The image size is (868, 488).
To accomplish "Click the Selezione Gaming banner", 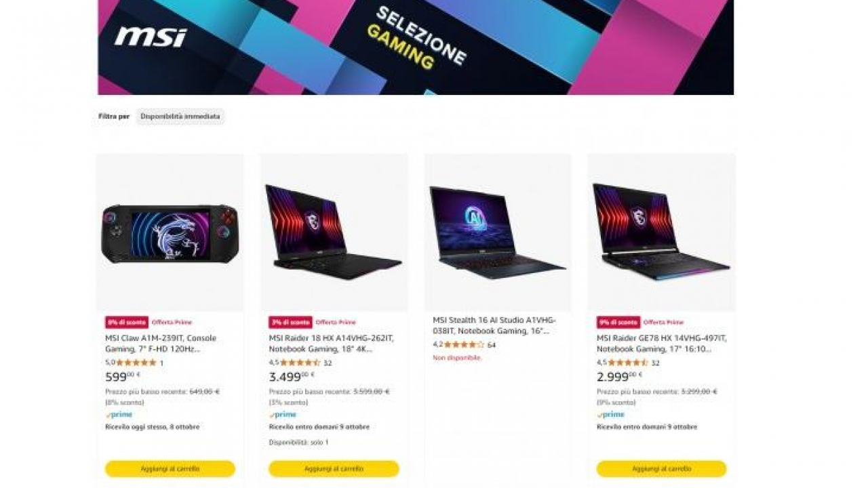I will click(x=416, y=47).
